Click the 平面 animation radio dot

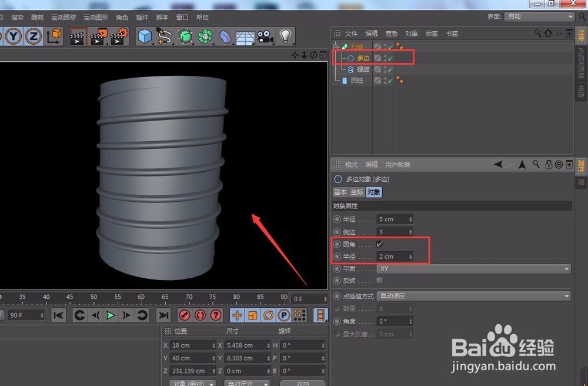pyautogui.click(x=337, y=268)
